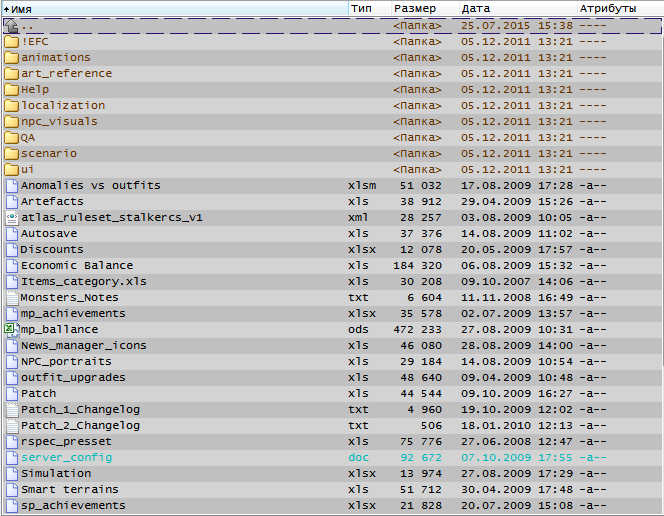This screenshot has width=664, height=516.
Task: Click the date 25.07.2015 15:38
Action: click(x=517, y=26)
